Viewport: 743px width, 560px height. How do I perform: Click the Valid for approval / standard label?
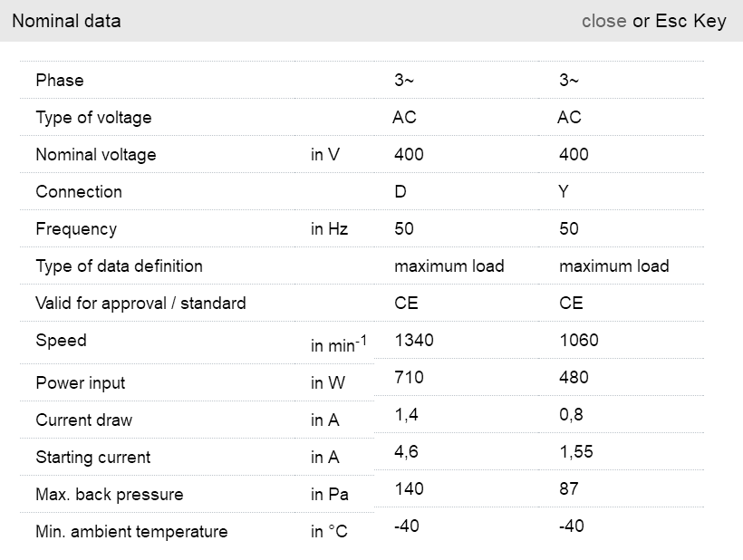coord(140,304)
